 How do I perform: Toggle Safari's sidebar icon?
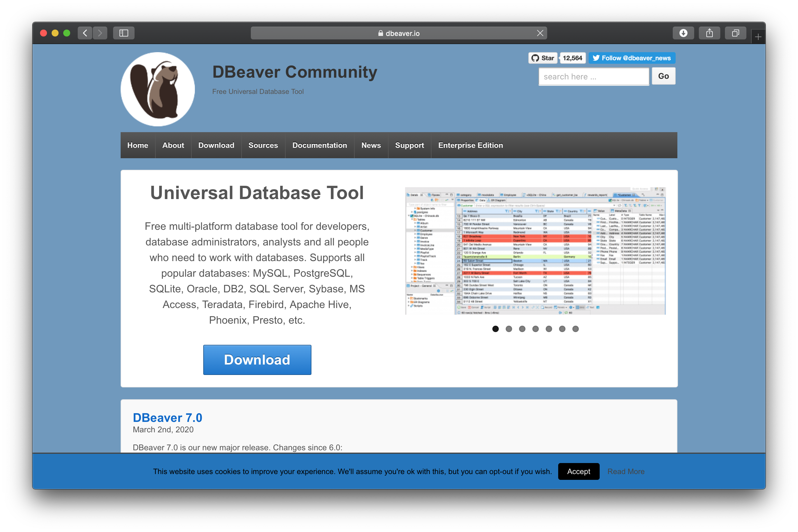click(124, 33)
